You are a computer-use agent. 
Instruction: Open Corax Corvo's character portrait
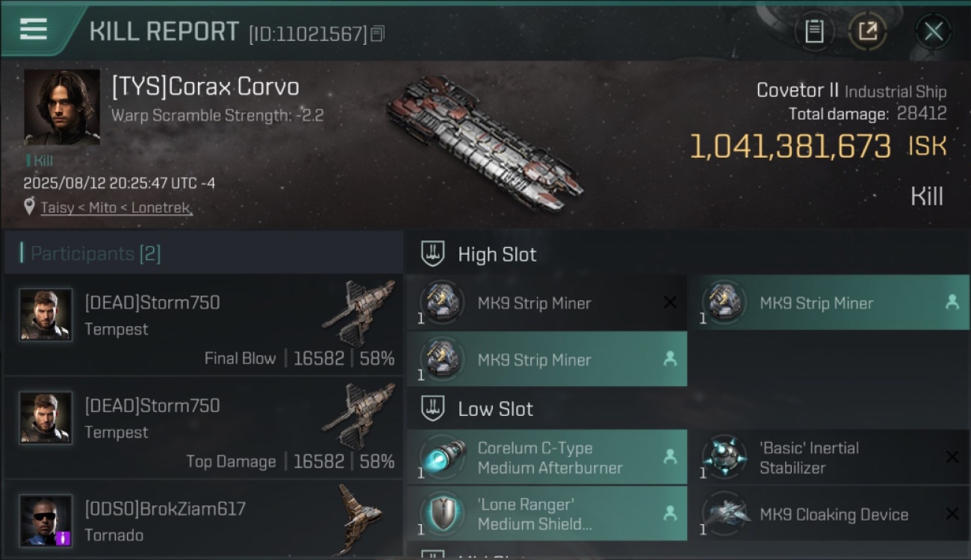[62, 107]
